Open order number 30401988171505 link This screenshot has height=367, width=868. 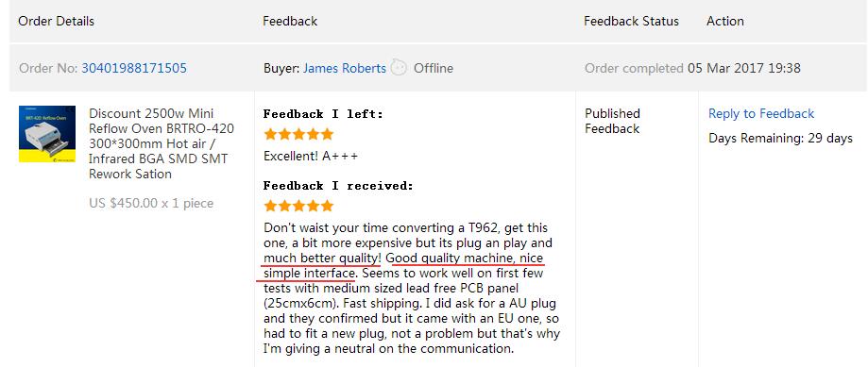134,69
